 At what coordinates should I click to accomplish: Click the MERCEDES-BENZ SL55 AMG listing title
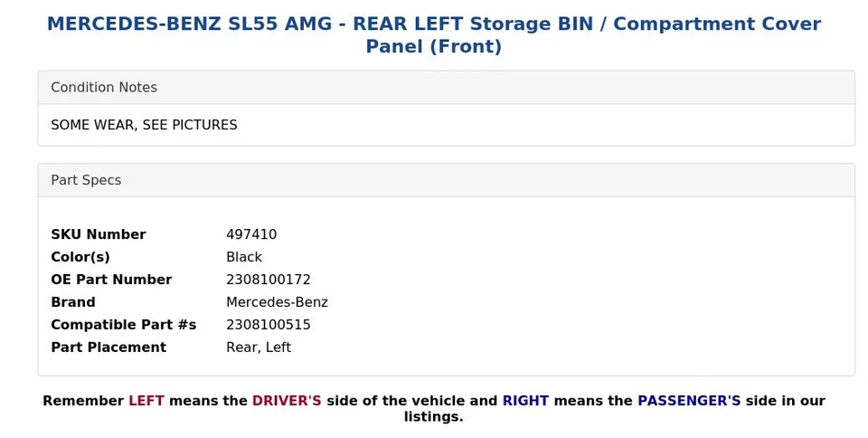tap(433, 34)
